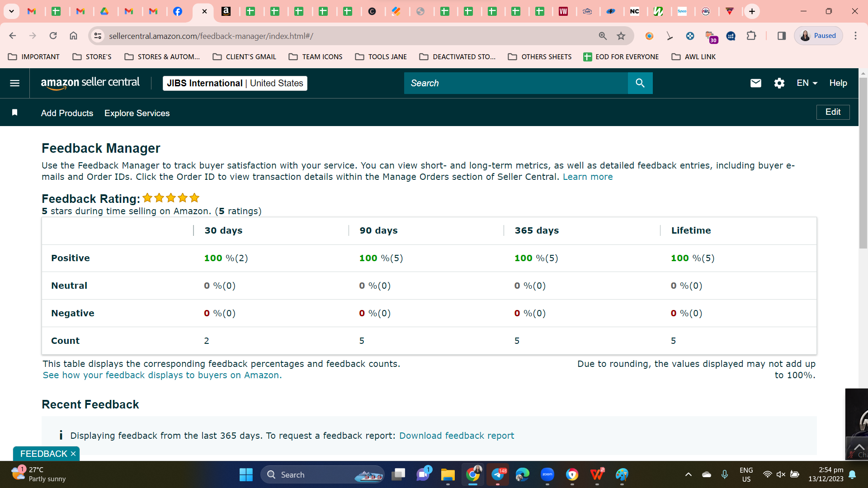Open the Google Drive browser tab
The image size is (868, 488).
point(104,11)
